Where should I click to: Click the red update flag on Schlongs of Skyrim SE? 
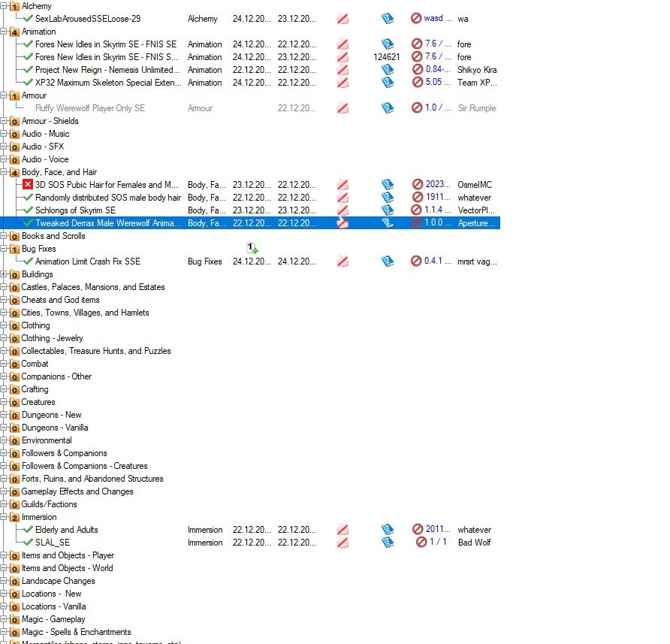pos(343,210)
